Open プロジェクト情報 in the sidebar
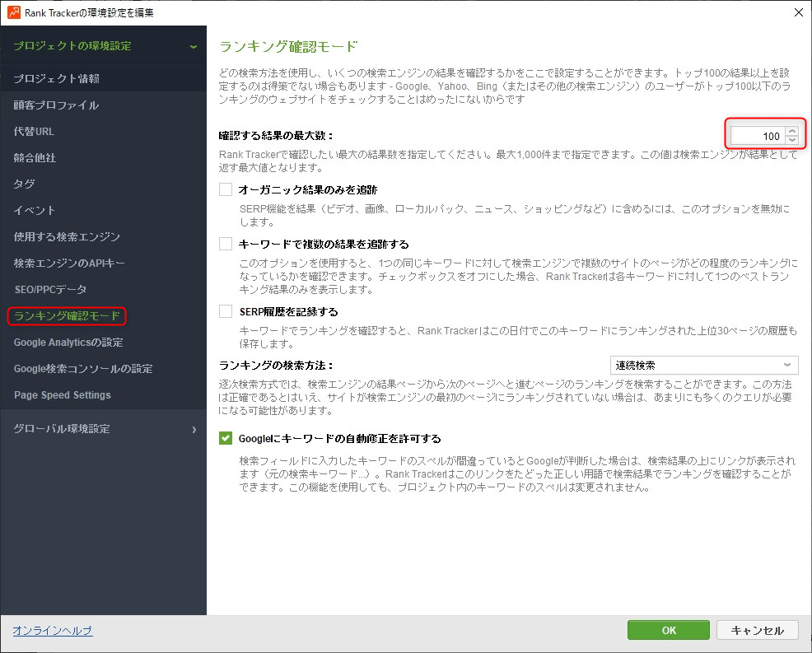Viewport: 812px width, 653px height. [x=56, y=79]
